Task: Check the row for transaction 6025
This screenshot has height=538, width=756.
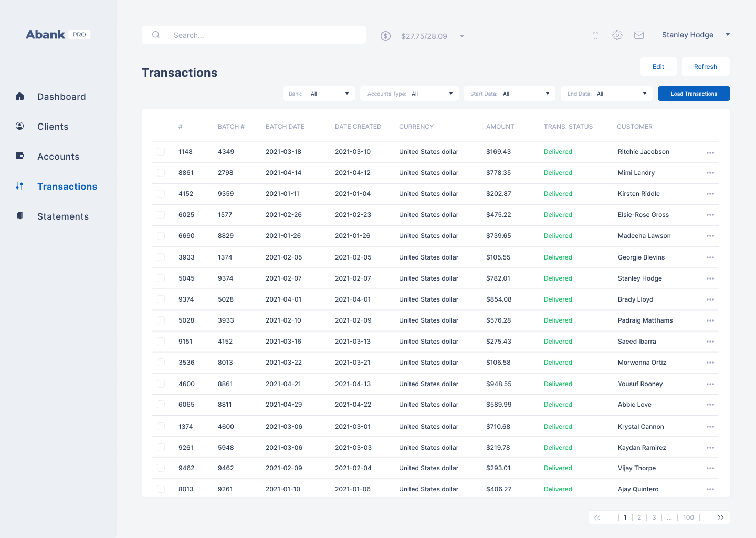Action: (161, 215)
